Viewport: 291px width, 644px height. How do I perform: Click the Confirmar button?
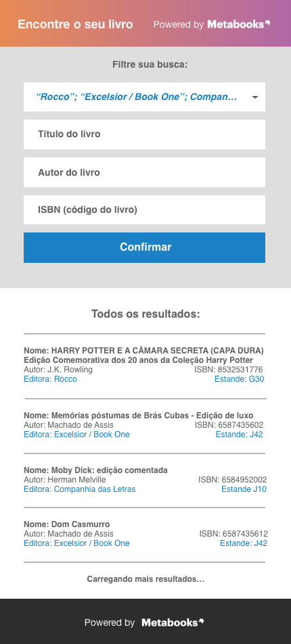[144, 247]
